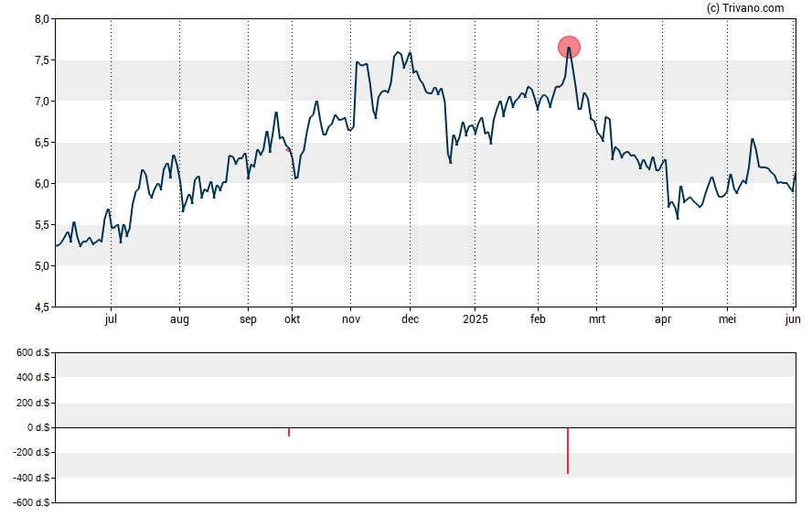Click the '8,0' price axis value

[42, 19]
